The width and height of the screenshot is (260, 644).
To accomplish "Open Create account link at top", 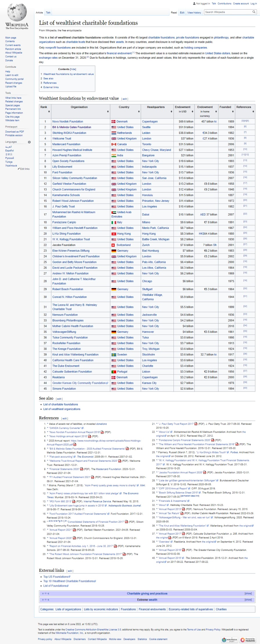I will [241, 3].
